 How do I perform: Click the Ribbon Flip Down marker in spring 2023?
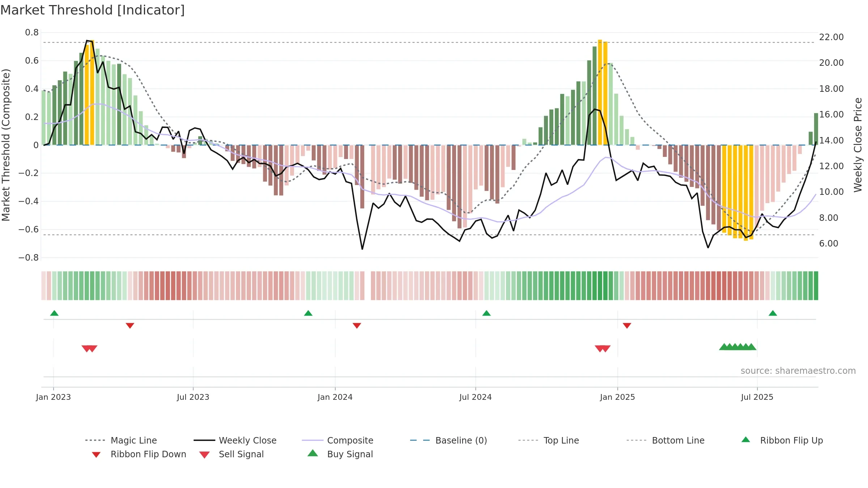[130, 326]
